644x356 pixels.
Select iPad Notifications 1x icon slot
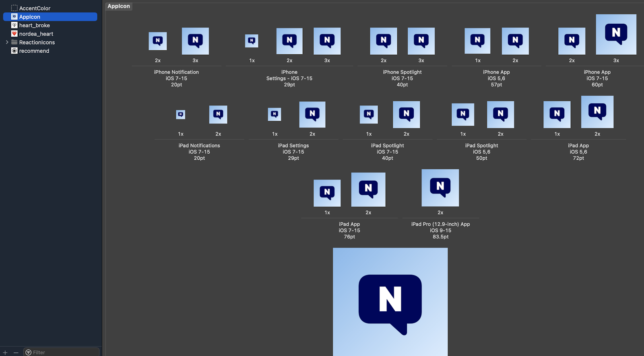pyautogui.click(x=181, y=115)
